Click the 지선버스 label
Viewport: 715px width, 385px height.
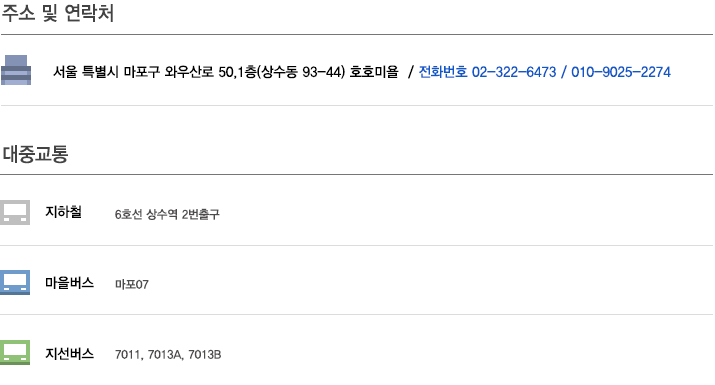pos(69,354)
